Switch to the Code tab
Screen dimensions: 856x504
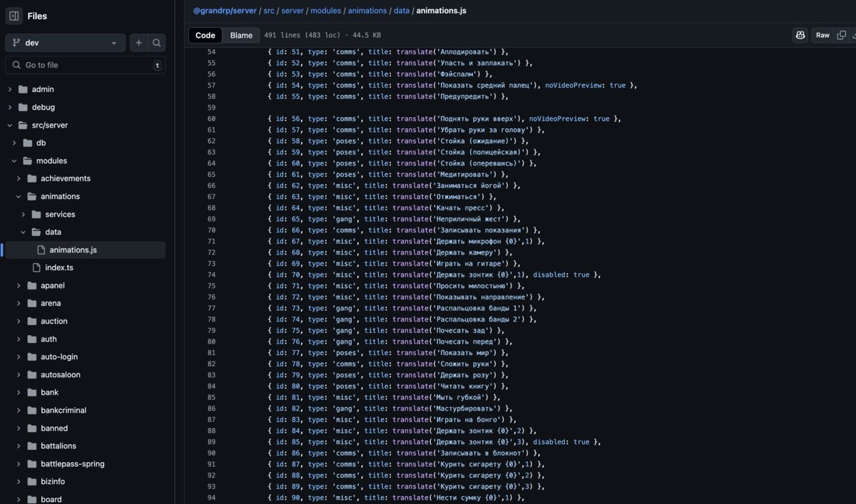[x=205, y=35]
